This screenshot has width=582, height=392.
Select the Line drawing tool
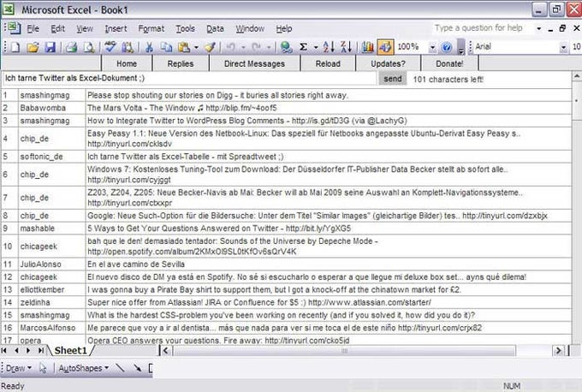[121, 368]
